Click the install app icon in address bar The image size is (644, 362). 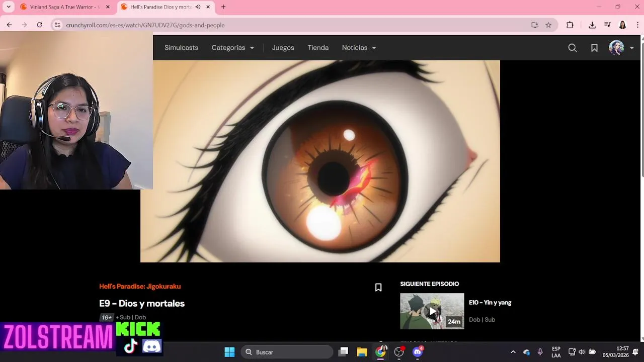(535, 25)
